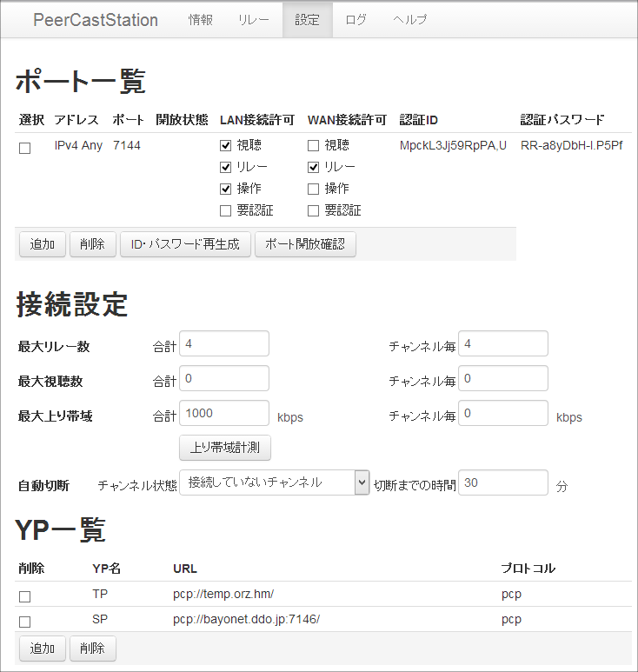Click 上り帯域計測 button
Image resolution: width=638 pixels, height=672 pixels.
(225, 448)
